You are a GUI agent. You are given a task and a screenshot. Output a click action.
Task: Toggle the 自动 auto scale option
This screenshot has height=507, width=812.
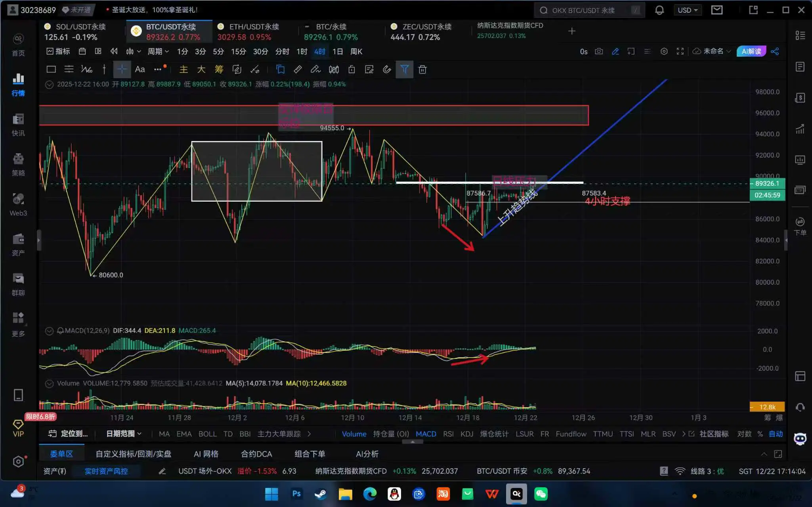776,434
